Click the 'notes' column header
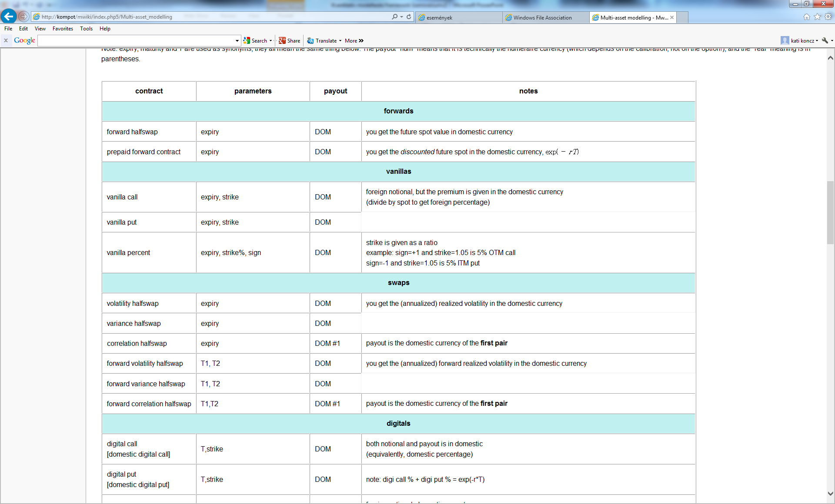This screenshot has width=835, height=504. pos(528,91)
